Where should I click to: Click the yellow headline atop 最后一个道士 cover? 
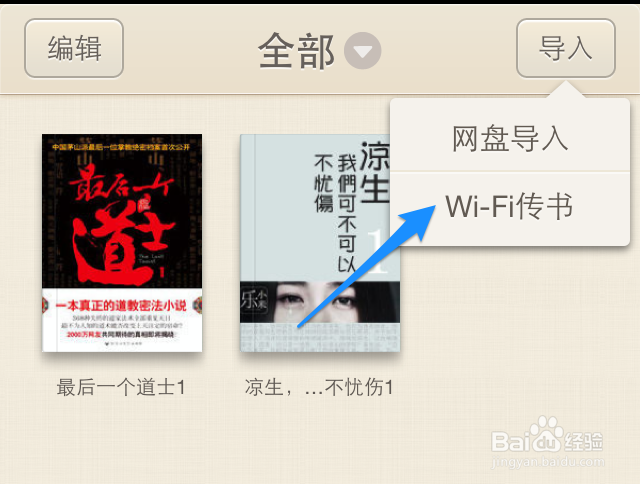(121, 147)
